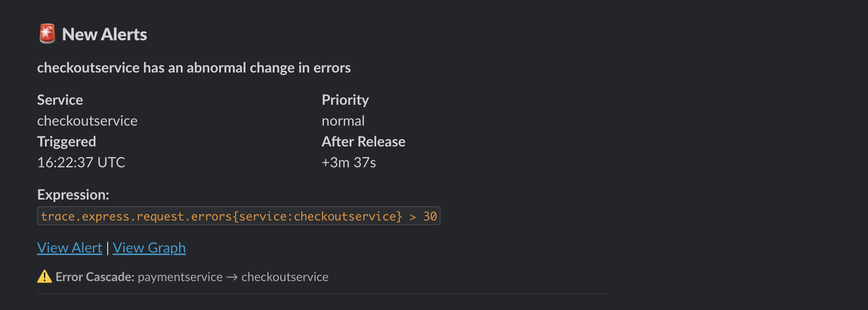
Task: Select the expression code snippet block
Action: (x=238, y=216)
